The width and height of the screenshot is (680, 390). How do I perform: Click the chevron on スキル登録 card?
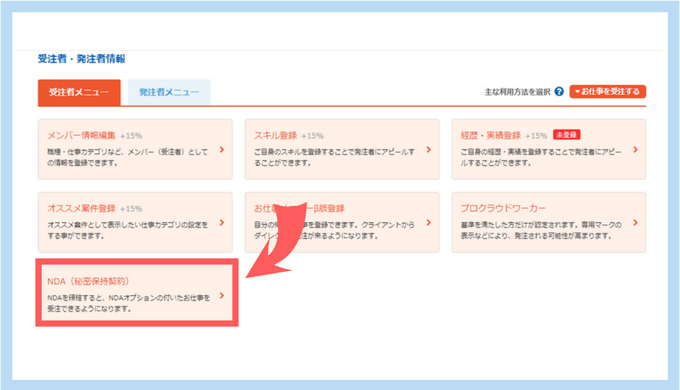[429, 150]
